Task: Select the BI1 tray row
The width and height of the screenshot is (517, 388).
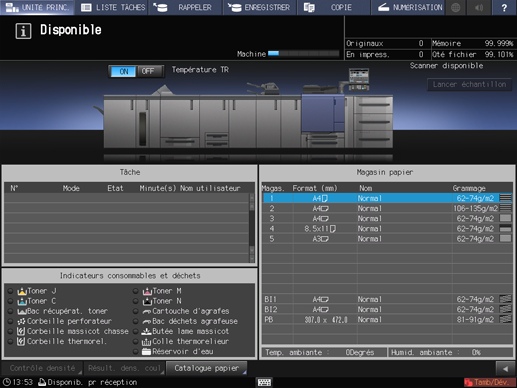Action: (x=388, y=299)
